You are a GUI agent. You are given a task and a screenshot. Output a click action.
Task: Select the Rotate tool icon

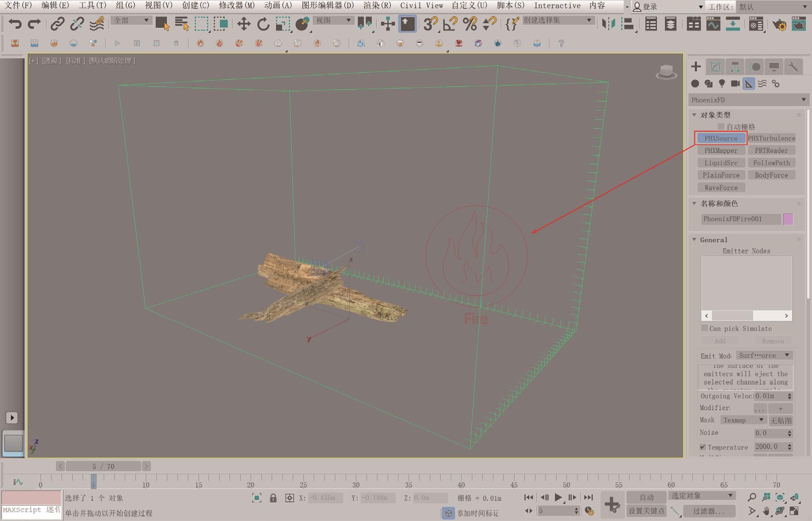[263, 24]
